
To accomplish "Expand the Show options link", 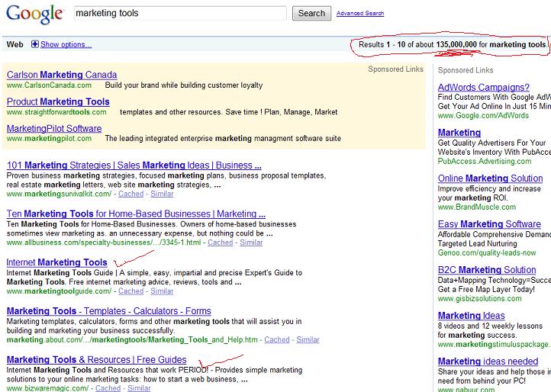I will [x=66, y=44].
